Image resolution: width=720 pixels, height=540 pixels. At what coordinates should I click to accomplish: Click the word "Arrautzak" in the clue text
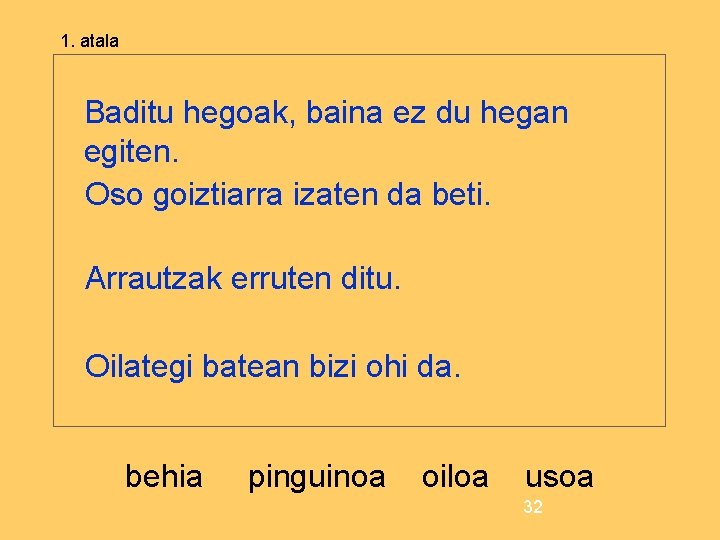click(153, 278)
